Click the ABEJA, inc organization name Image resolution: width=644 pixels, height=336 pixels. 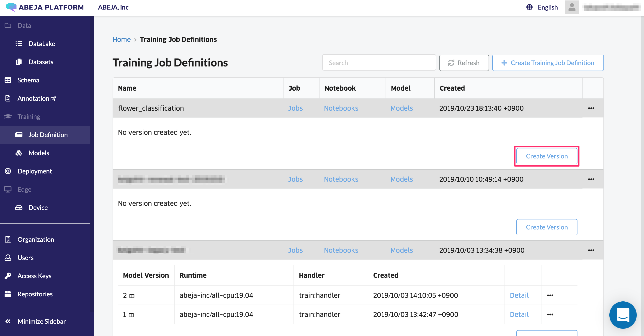tap(113, 7)
